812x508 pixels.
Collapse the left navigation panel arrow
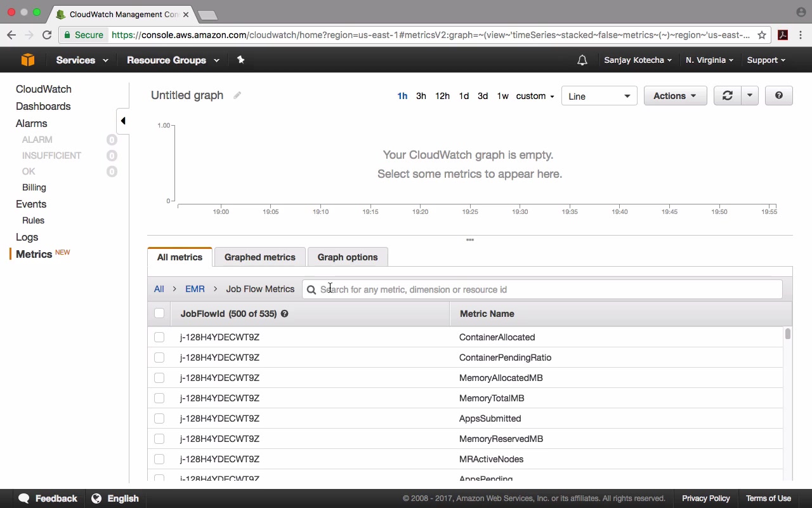point(123,121)
